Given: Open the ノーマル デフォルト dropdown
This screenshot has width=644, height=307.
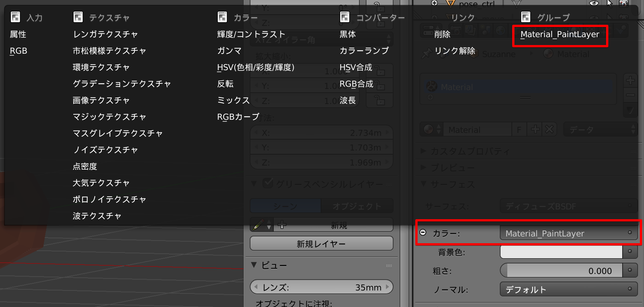Looking at the screenshot, I should pos(569,289).
